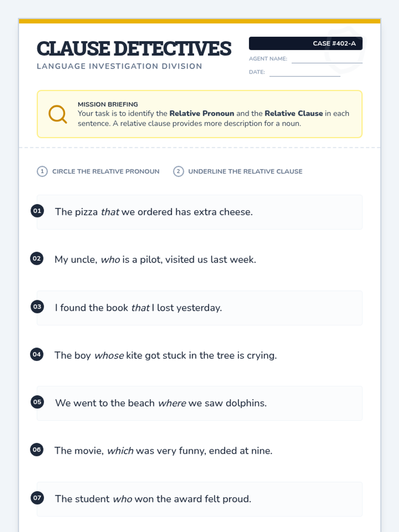Click the CASE #402-A label badge
Viewport: 399px width, 532px height.
(x=306, y=44)
